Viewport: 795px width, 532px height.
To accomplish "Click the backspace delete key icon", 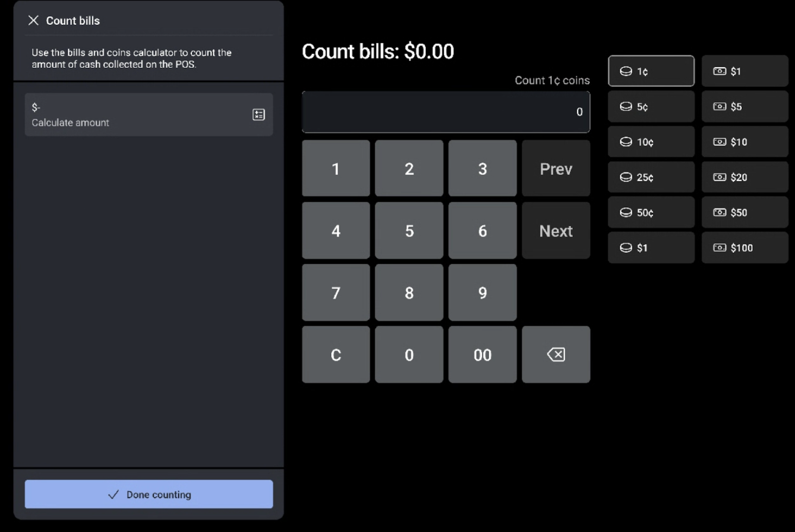I will (x=556, y=354).
